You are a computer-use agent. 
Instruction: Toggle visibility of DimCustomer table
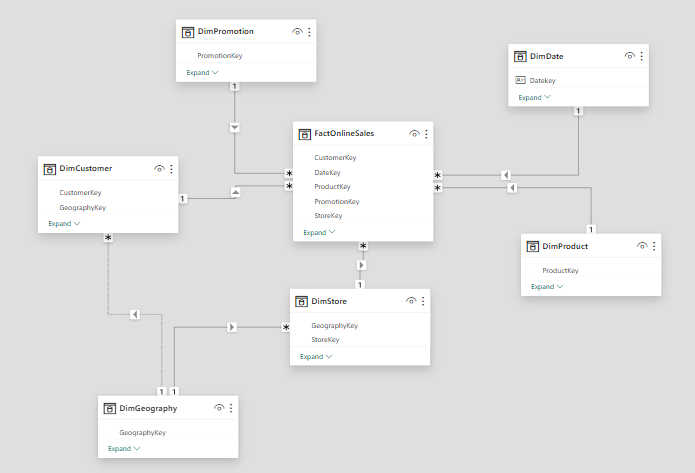[159, 169]
